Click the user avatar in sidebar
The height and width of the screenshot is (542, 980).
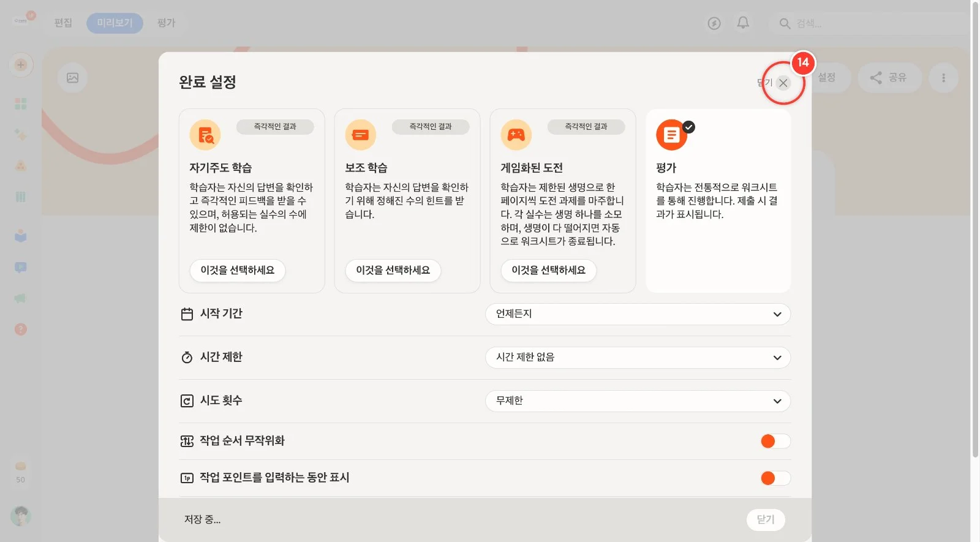(21, 516)
